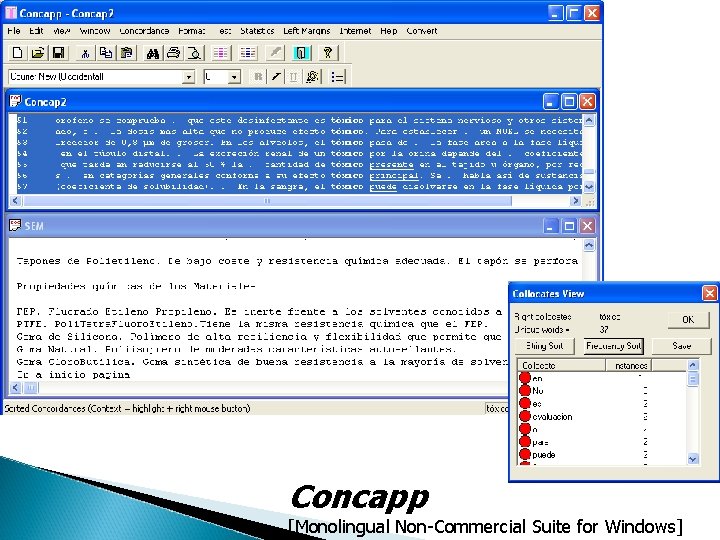Open a file using the folder icon
Image resolution: width=720 pixels, height=540 pixels.
coord(38,53)
